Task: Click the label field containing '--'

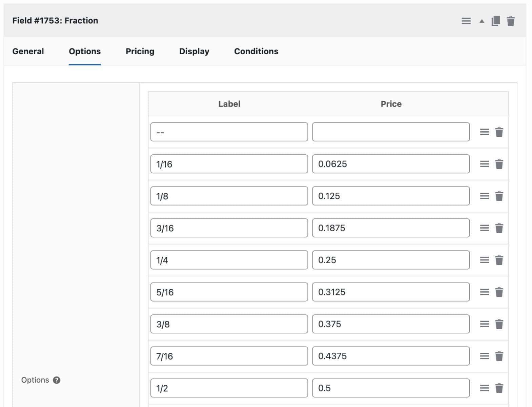Action: click(x=229, y=132)
